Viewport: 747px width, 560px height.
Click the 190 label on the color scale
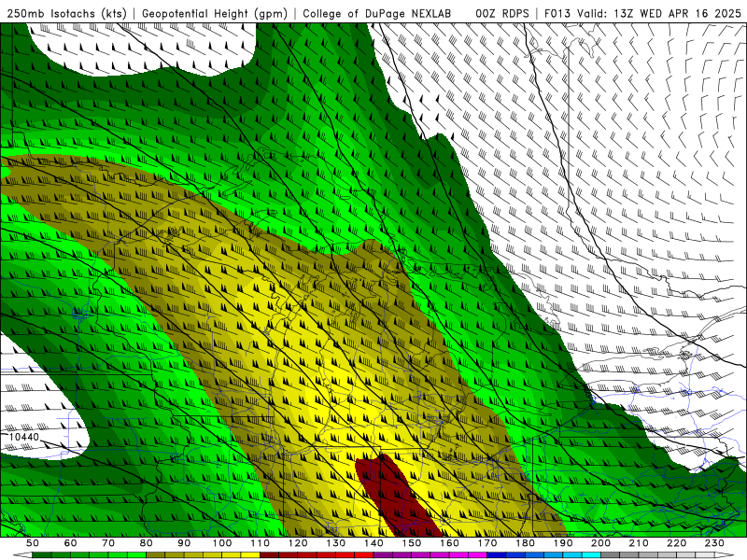coord(564,543)
